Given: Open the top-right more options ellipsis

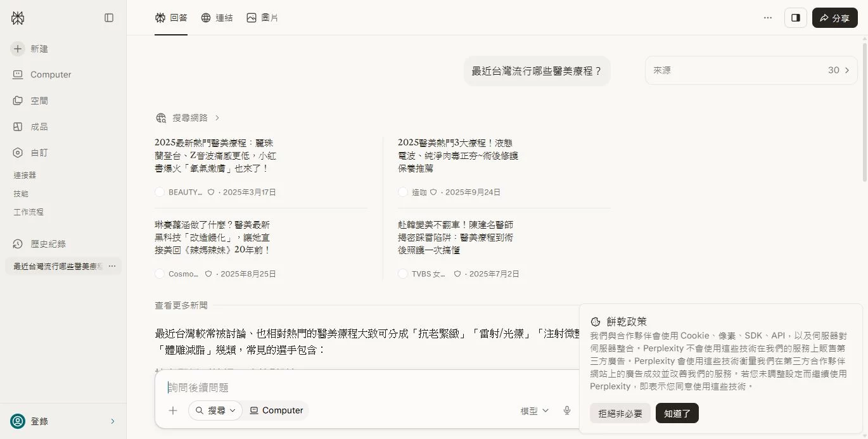Looking at the screenshot, I should [x=768, y=18].
